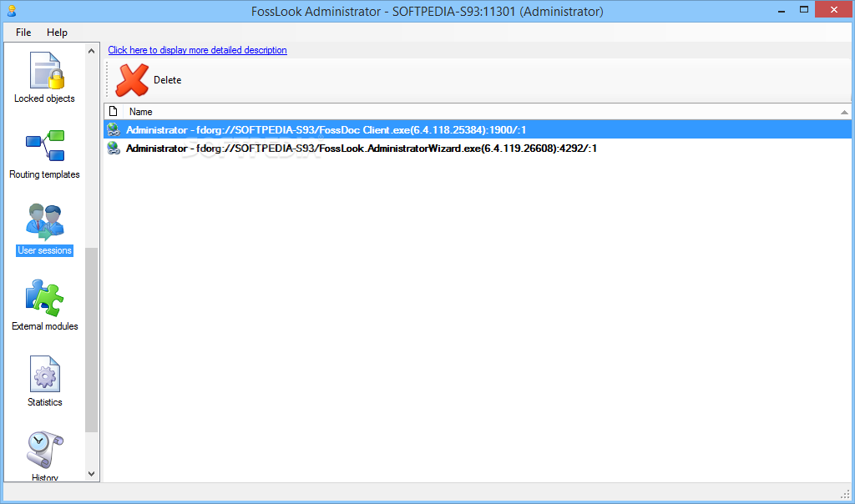
Task: Click the FossDoc Client session row icon
Action: point(114,129)
